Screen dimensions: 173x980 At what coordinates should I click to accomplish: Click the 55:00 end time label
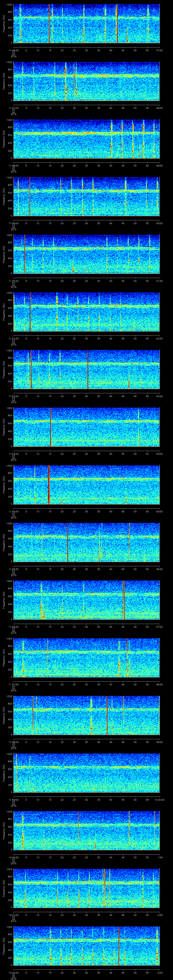[159, 511]
